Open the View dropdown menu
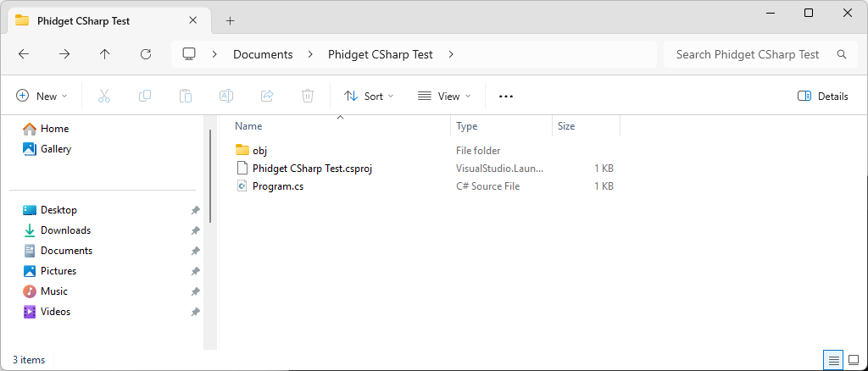Image resolution: width=868 pixels, height=371 pixels. (444, 97)
